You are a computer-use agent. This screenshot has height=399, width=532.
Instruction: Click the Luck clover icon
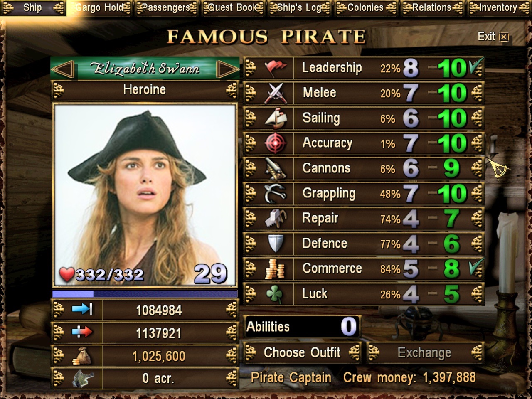point(275,294)
